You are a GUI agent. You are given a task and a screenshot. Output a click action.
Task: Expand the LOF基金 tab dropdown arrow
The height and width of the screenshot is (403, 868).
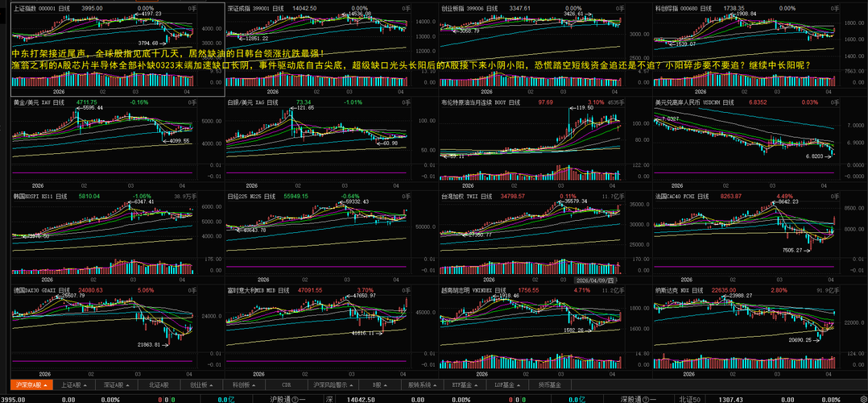click(520, 385)
